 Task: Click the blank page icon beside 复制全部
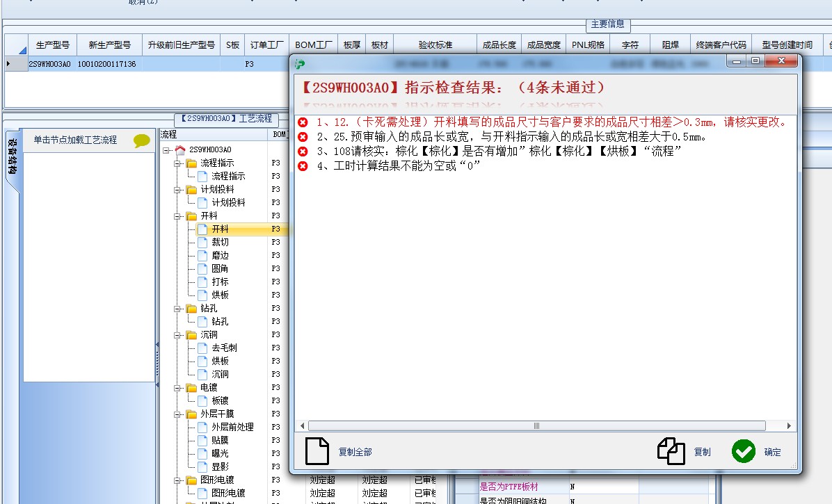click(317, 452)
